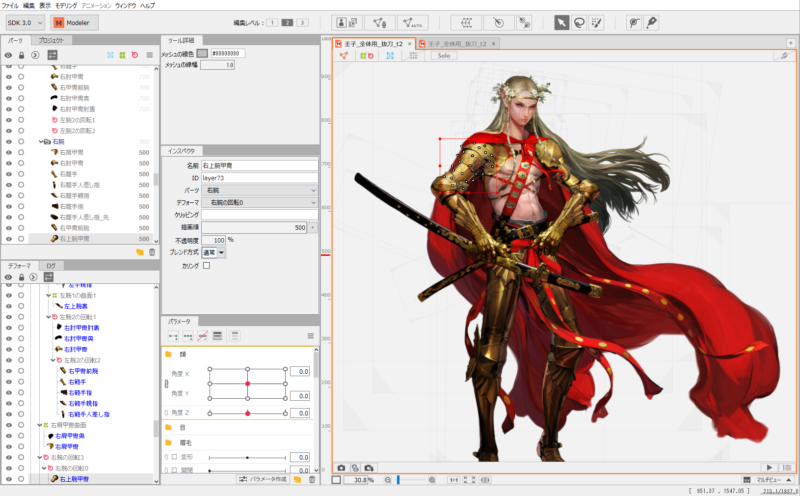Click the trash icon in the Parts panel
800x496 pixels.
152,252
